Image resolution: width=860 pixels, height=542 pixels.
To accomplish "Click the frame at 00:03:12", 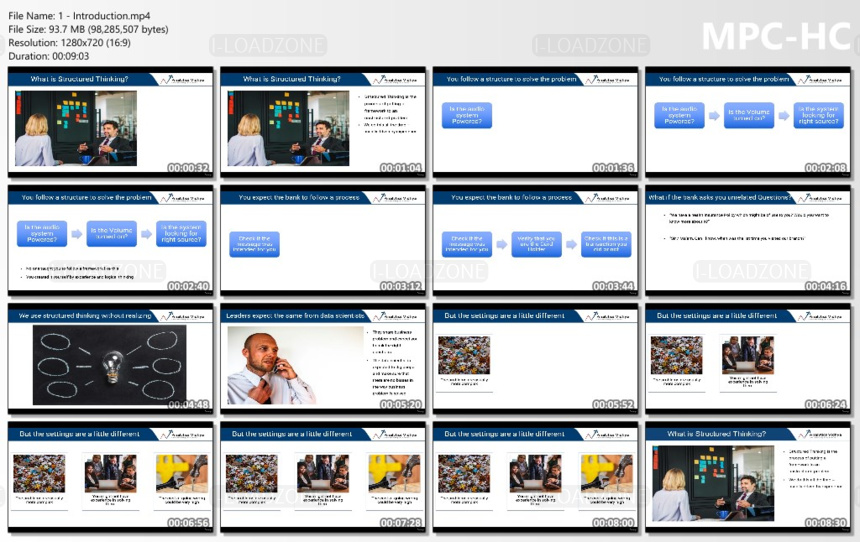I will 322,241.
